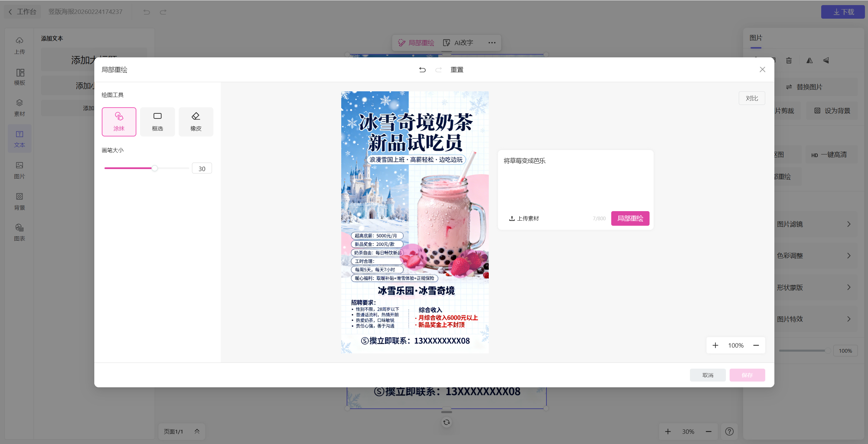Close the 局部重绘 dialog
The image size is (868, 444).
click(762, 70)
